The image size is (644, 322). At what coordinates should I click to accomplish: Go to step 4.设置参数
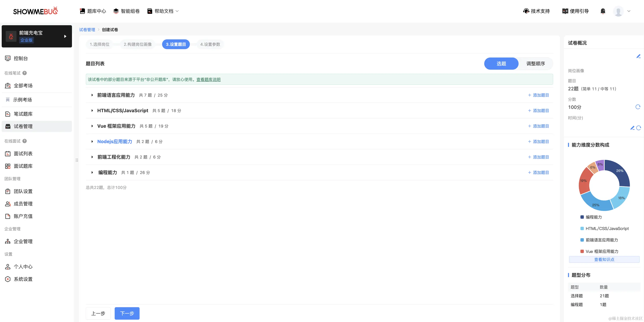tap(210, 44)
